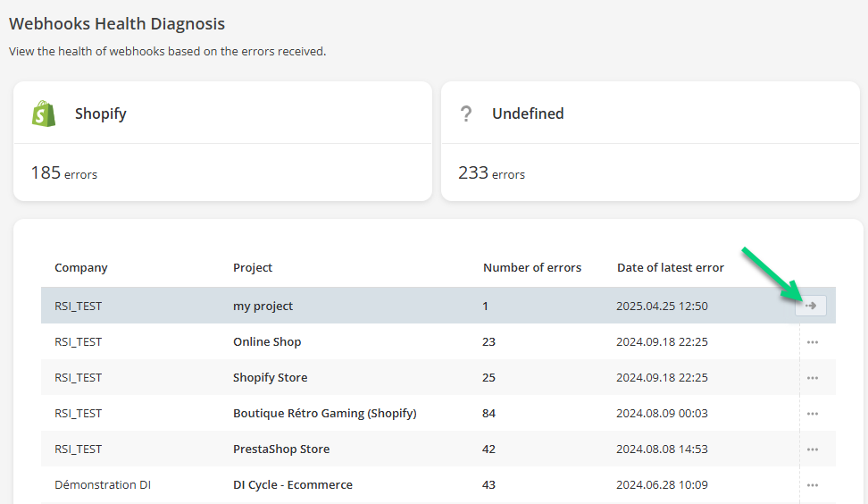The width and height of the screenshot is (868, 504).
Task: Open the PrestaShop Store row options menu
Action: coord(812,449)
